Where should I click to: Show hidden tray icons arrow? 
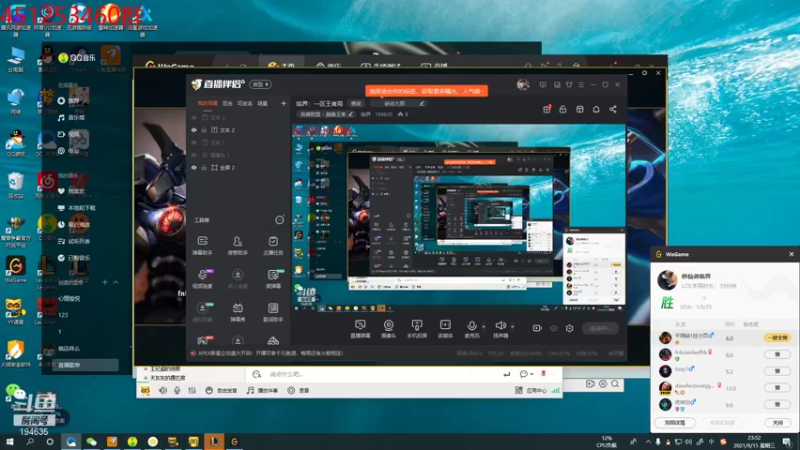click(x=648, y=442)
